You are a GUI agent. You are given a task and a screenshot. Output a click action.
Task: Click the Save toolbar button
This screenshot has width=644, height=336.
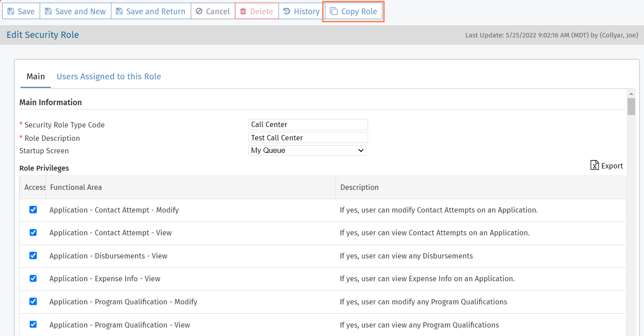tap(21, 12)
